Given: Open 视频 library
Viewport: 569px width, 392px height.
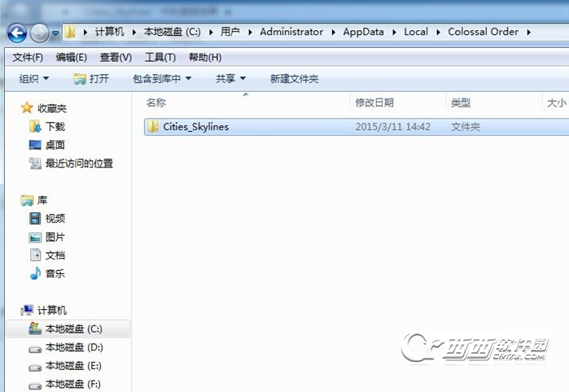Looking at the screenshot, I should (x=55, y=218).
